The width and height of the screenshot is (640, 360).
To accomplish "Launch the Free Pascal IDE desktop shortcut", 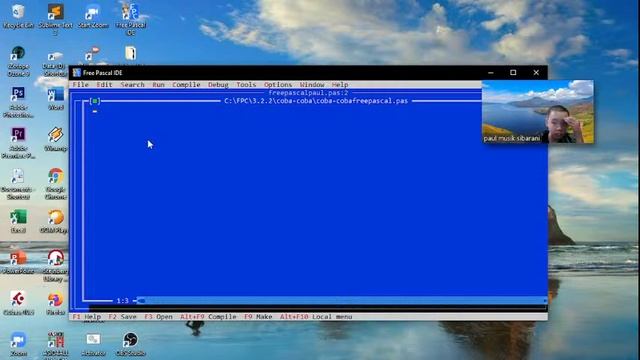I will pyautogui.click(x=131, y=18).
